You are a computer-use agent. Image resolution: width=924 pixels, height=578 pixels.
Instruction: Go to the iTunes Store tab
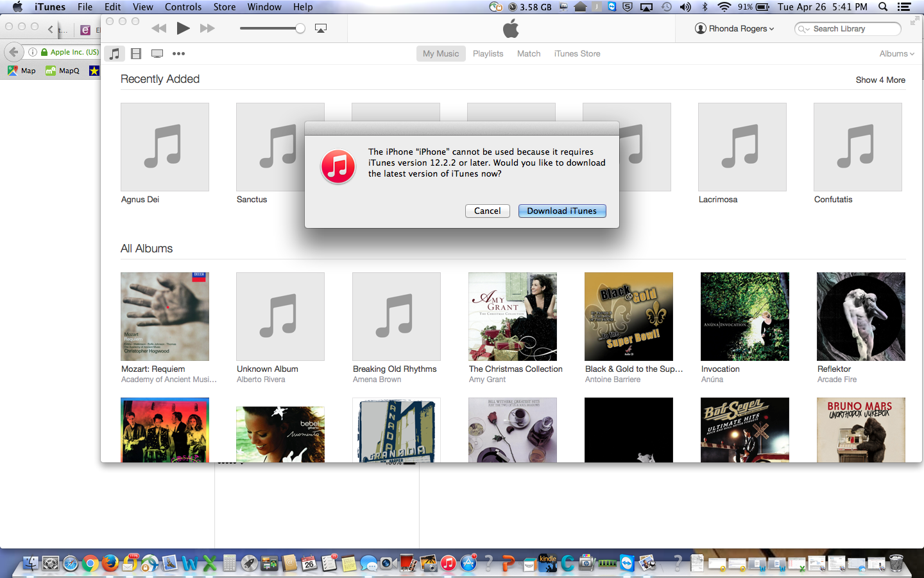577,54
